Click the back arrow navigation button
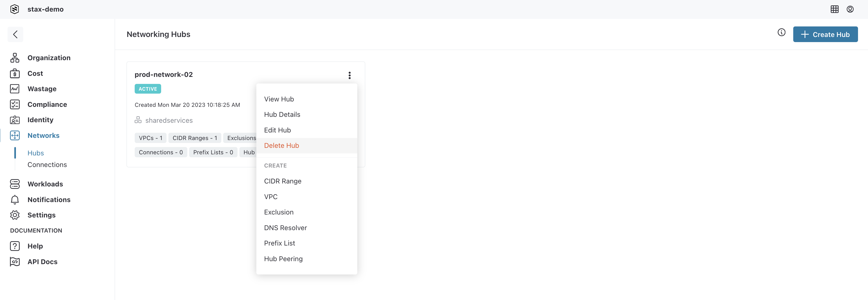Viewport: 868px width, 300px height. [15, 34]
